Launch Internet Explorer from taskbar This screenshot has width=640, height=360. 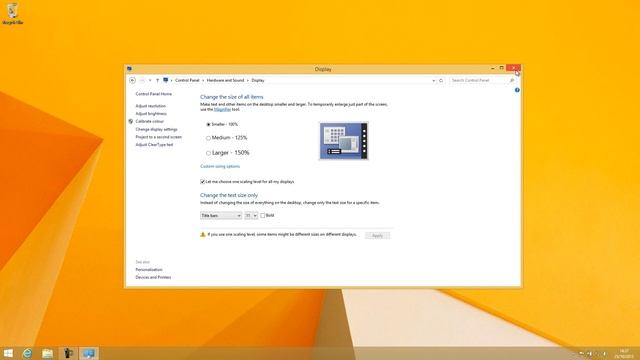pyautogui.click(x=27, y=353)
